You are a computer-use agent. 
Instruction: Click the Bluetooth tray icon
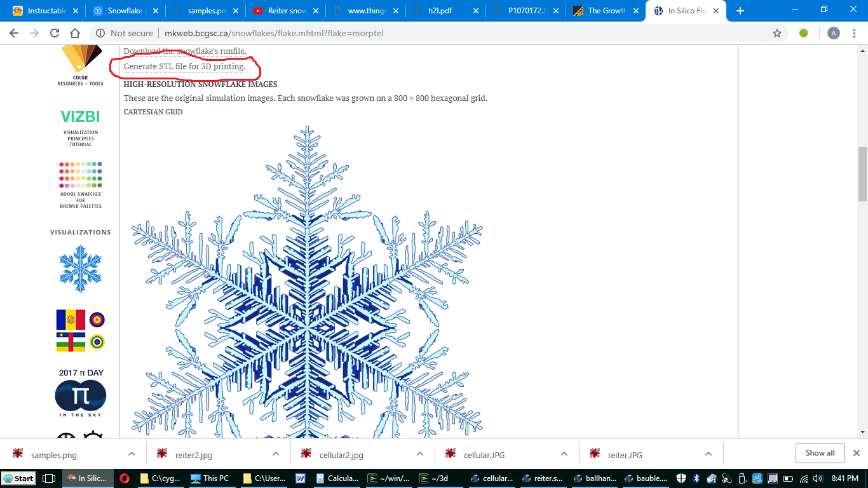(696, 478)
